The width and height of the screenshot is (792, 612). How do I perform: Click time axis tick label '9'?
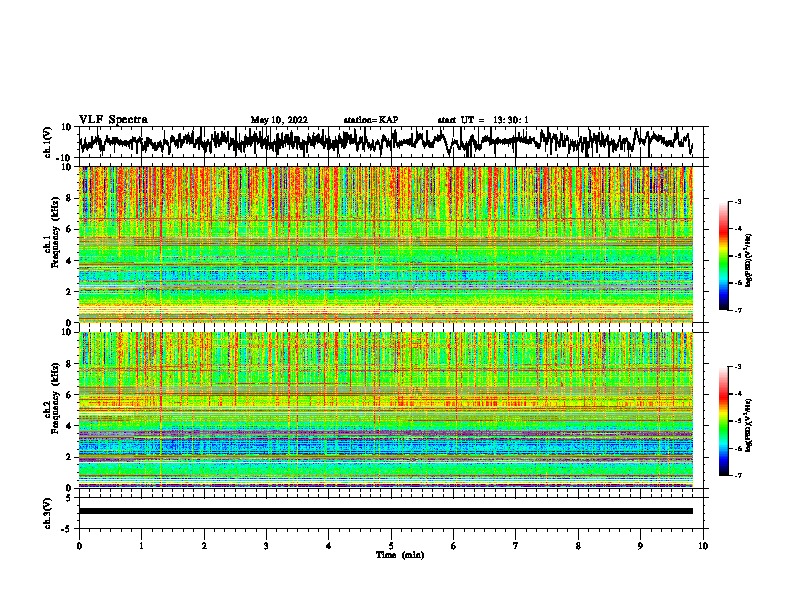tap(640, 546)
